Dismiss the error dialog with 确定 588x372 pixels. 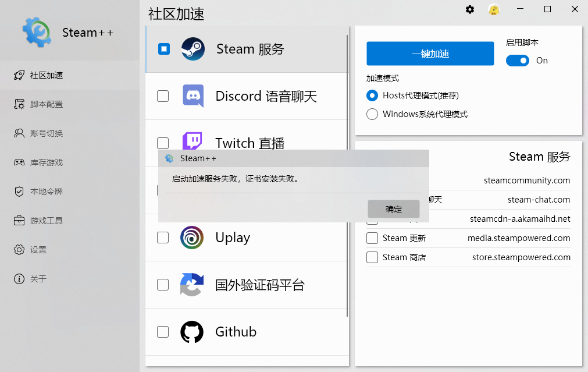tap(393, 209)
